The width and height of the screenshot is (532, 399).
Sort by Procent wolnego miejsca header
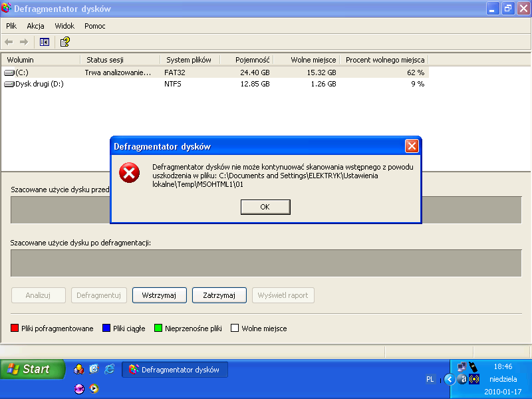point(384,60)
